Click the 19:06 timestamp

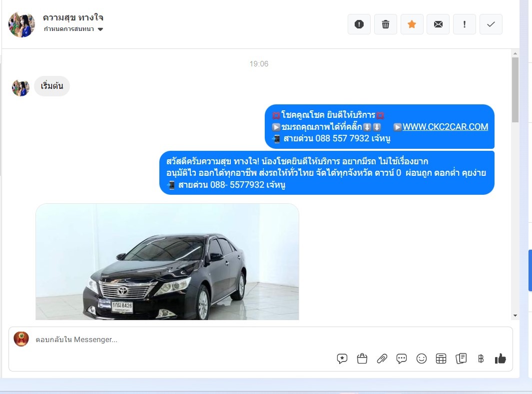[259, 64]
